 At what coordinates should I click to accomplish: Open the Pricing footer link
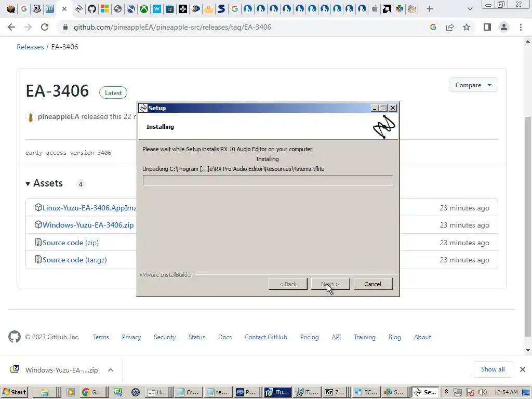pyautogui.click(x=309, y=337)
